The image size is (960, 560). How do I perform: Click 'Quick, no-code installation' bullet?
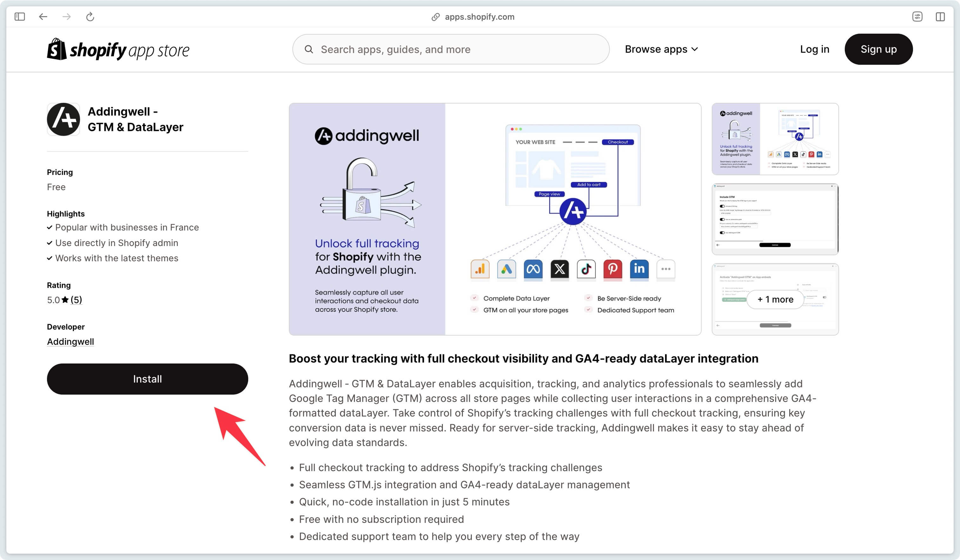pyautogui.click(x=404, y=502)
